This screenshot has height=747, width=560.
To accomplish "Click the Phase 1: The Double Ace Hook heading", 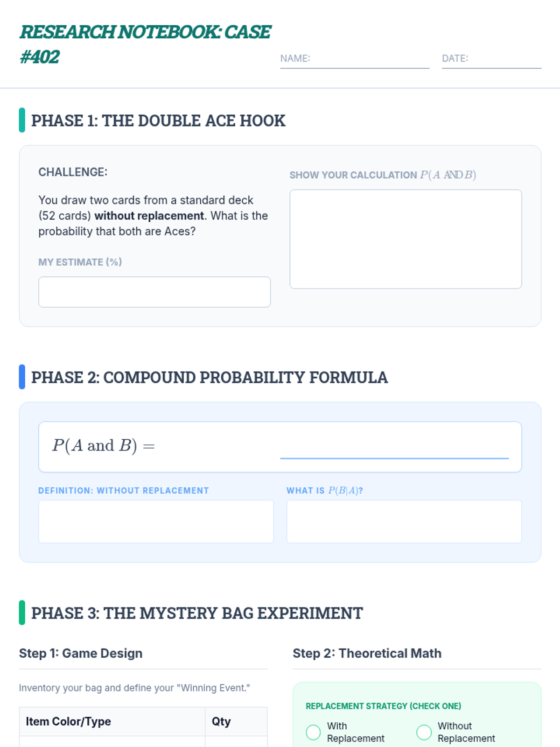I will coord(158,120).
